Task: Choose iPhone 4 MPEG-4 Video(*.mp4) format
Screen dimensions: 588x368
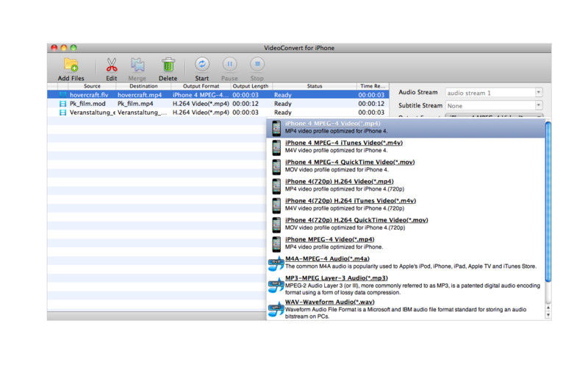Action: click(x=333, y=124)
